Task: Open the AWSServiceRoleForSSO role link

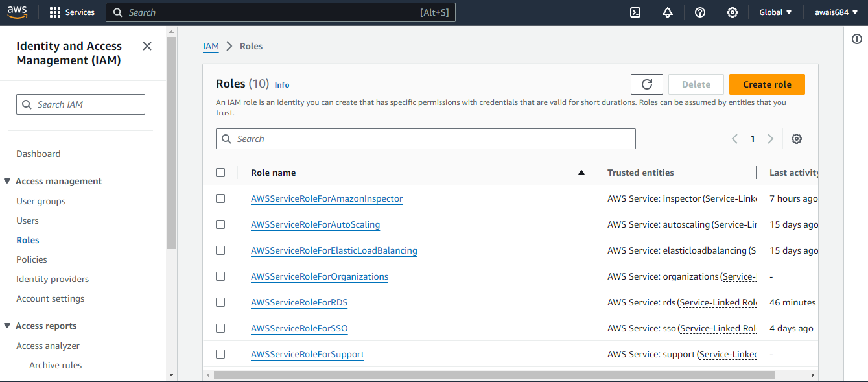Action: [299, 328]
